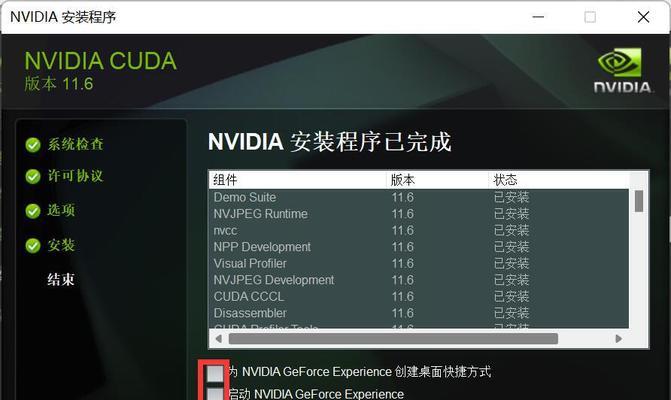The width and height of the screenshot is (671, 400).
Task: Minimize the NVIDIA installer window
Action: [x=538, y=17]
